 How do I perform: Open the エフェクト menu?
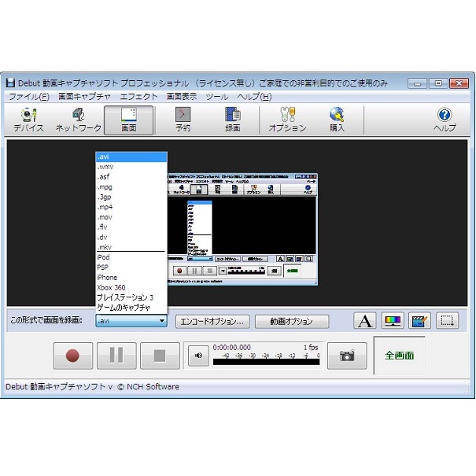138,97
